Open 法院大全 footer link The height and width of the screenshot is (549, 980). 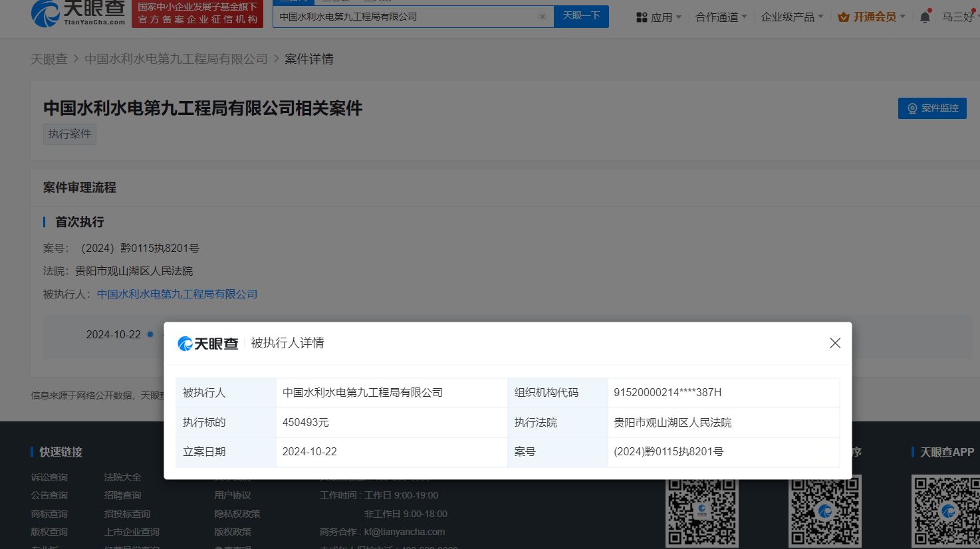click(122, 477)
